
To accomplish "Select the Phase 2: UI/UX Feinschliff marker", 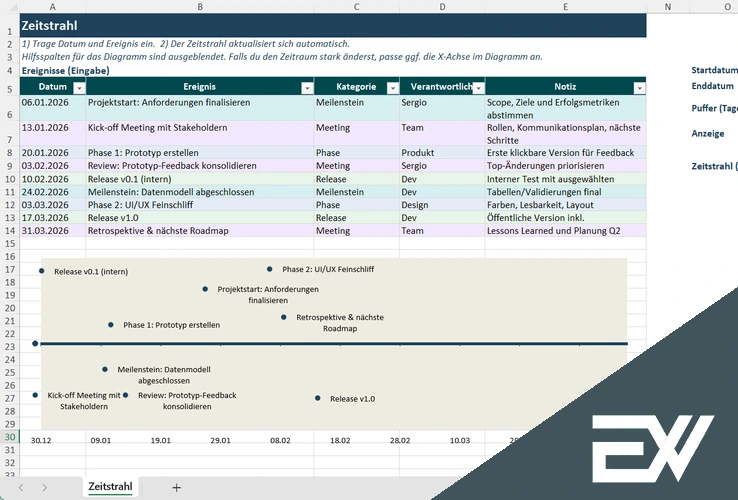I will coord(270,269).
